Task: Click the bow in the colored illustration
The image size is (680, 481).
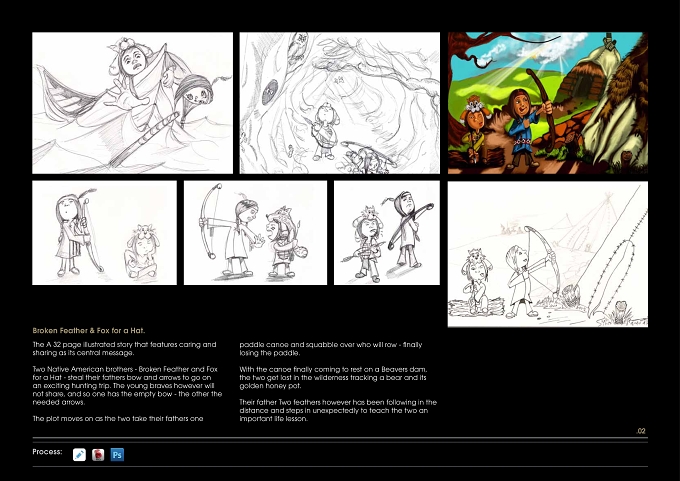Action: 540,108
